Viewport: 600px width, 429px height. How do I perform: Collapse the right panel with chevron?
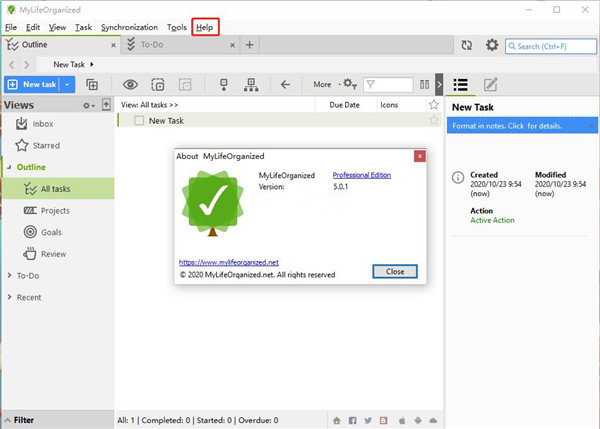coord(439,85)
